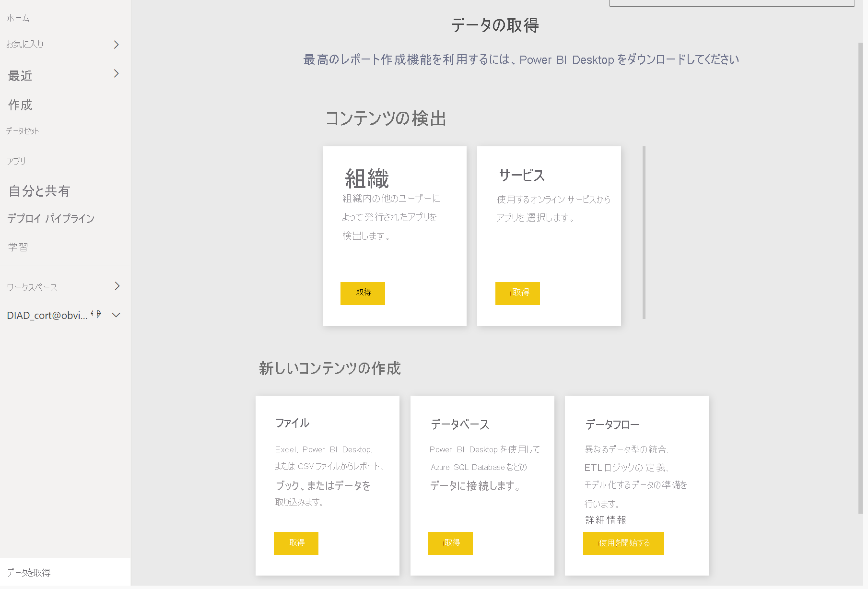Viewport: 868px width, 589px height.
Task: Click the データベース card title
Action: coord(460,424)
